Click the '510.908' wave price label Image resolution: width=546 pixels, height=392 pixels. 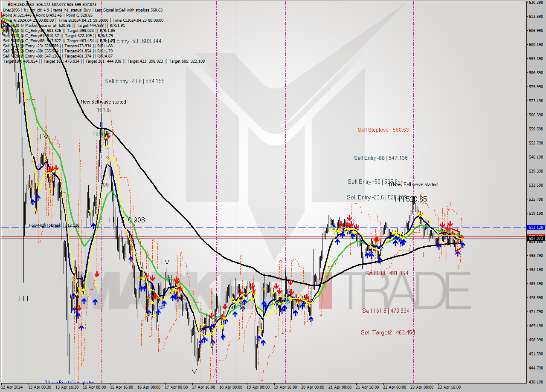pos(132,220)
